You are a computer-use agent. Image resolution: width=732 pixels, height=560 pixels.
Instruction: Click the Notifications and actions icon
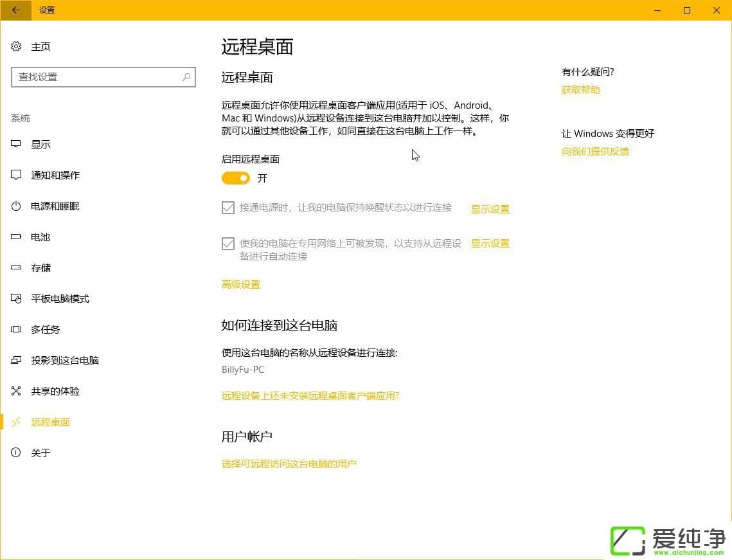(16, 176)
